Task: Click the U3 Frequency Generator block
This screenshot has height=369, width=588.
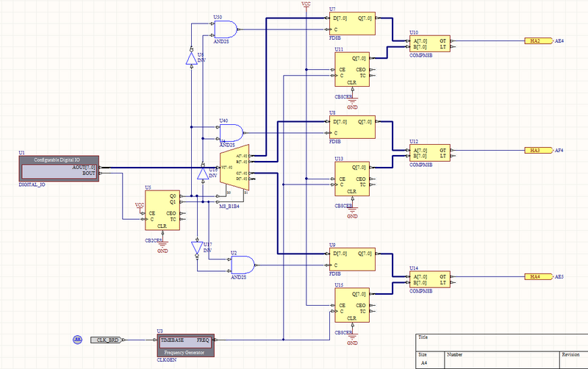Action: (x=185, y=344)
